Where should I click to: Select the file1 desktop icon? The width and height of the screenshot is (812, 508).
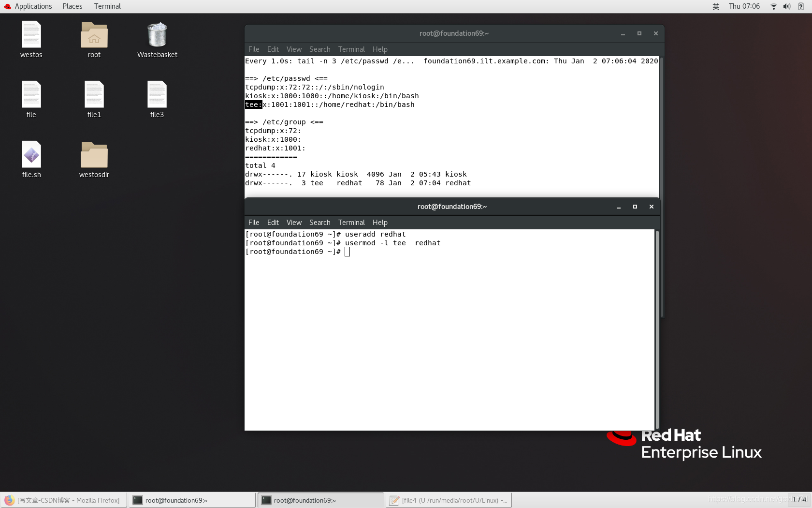[x=94, y=100]
